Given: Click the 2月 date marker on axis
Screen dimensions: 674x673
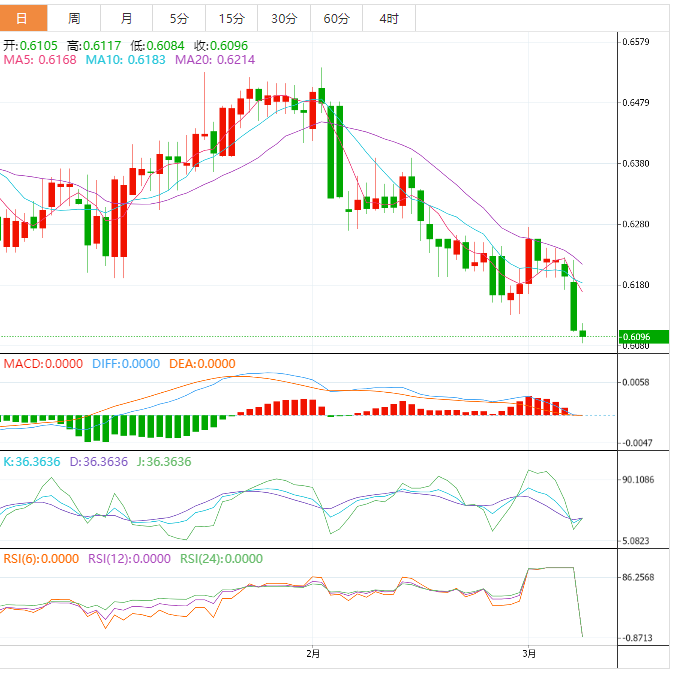Looking at the screenshot, I should click(313, 654).
